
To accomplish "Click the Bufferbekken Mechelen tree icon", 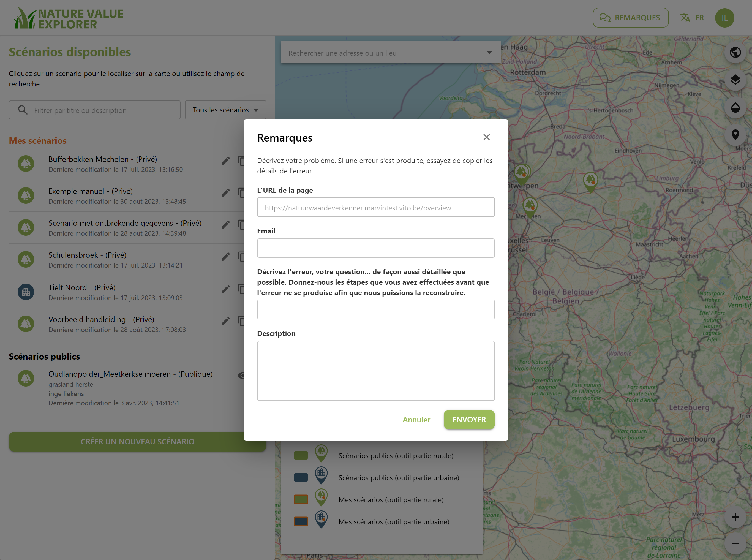I will pyautogui.click(x=26, y=164).
